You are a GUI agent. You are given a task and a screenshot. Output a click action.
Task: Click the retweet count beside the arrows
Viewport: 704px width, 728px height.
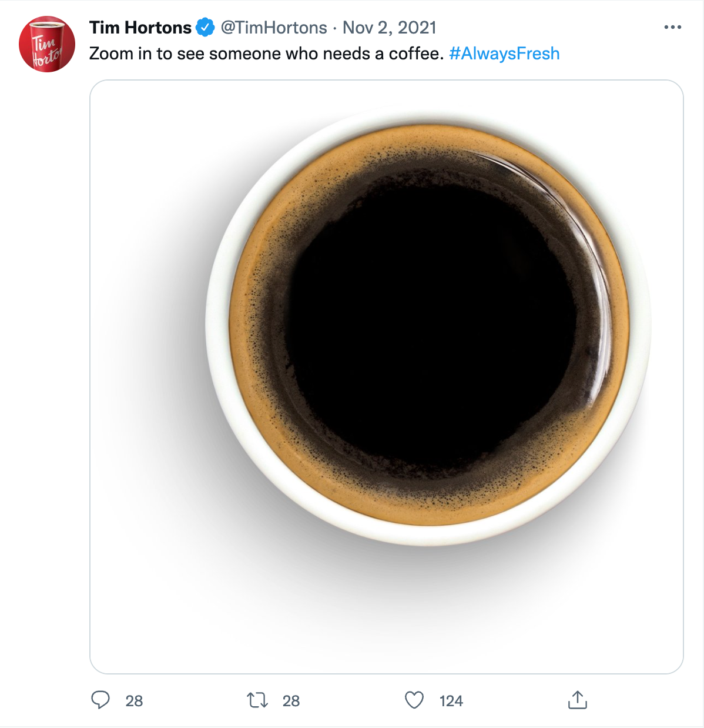[291, 700]
